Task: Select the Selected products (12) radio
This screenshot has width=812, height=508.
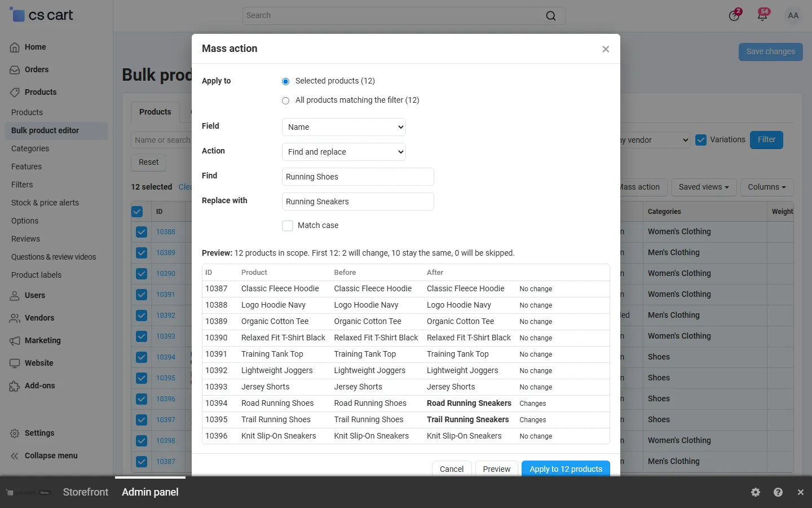Action: coord(285,81)
